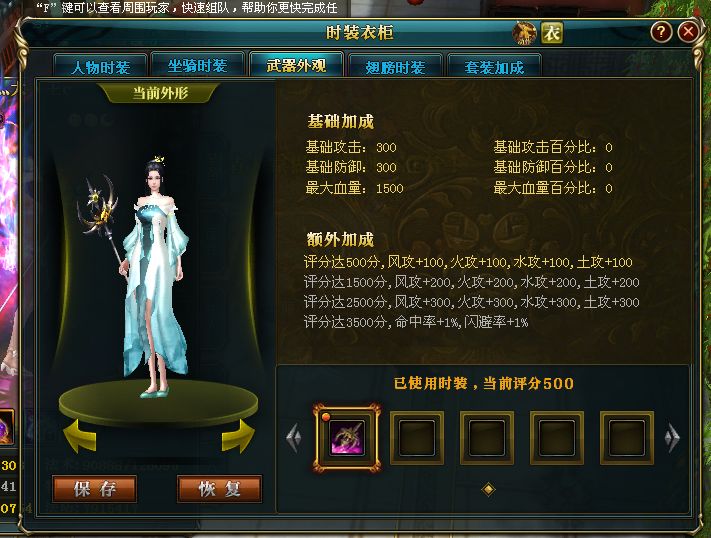Switch to 人物时装 tab
Viewport: 711px width, 538px height.
(x=100, y=66)
